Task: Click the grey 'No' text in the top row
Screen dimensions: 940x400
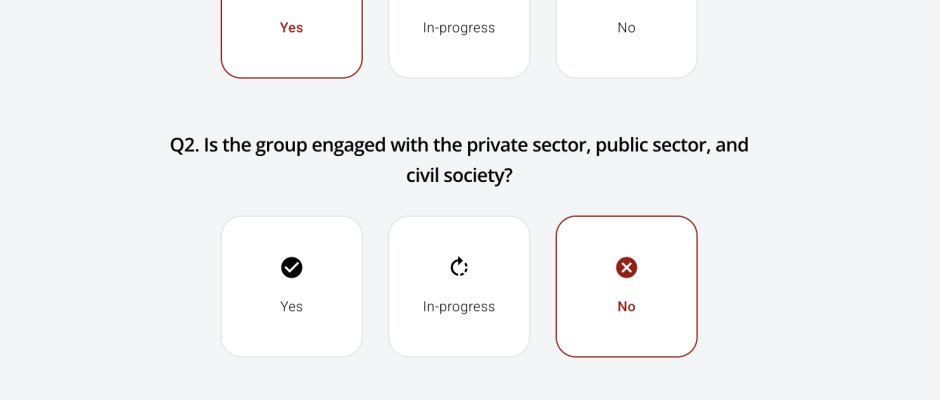Action: point(626,28)
